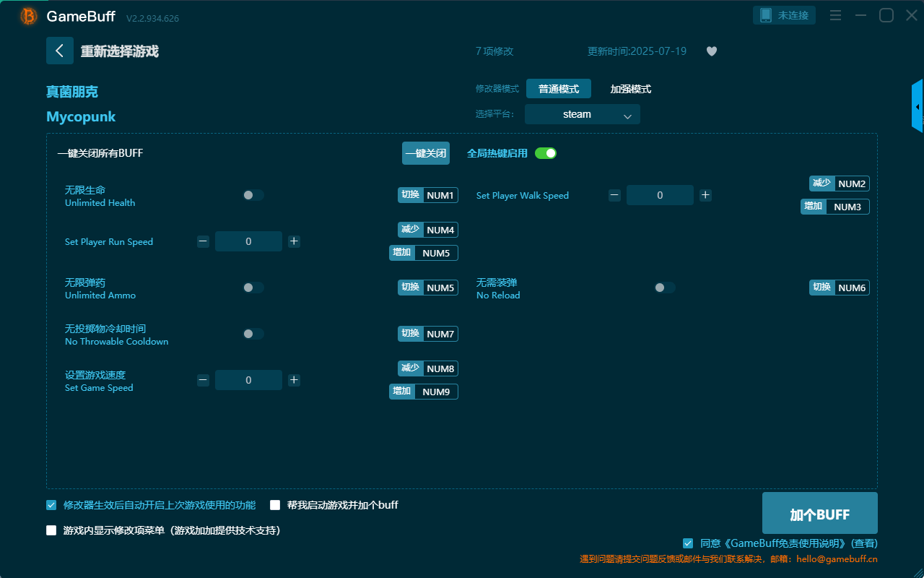Click the 更新时间:2025-07-19 text

point(637,51)
